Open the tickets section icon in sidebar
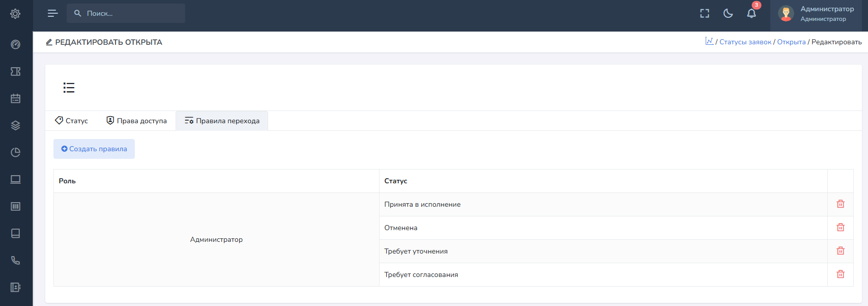 tap(15, 72)
